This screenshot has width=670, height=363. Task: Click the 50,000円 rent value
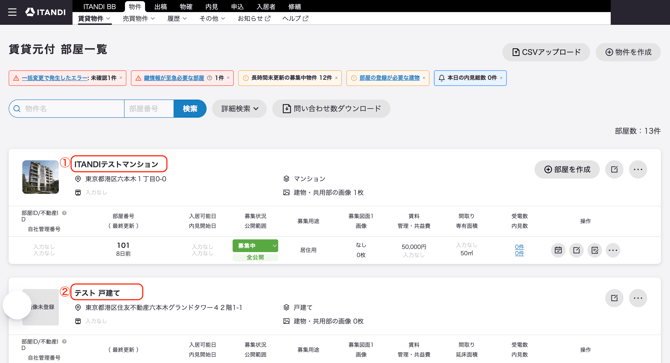tap(414, 247)
